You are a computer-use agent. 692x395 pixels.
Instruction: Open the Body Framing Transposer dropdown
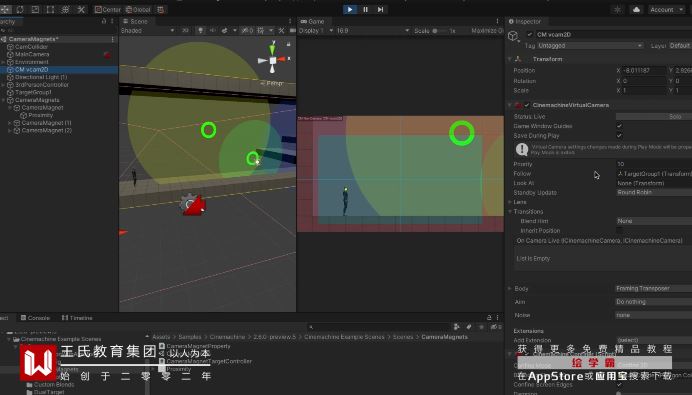654,288
